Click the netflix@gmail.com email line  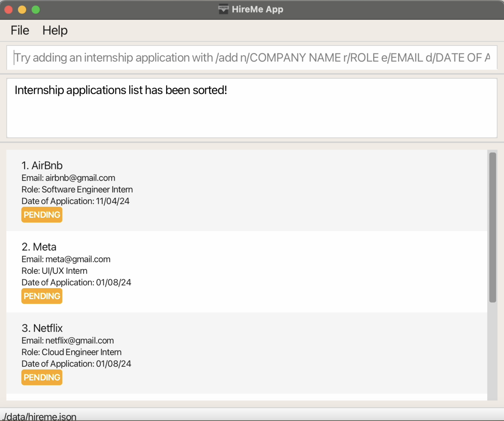[68, 341]
